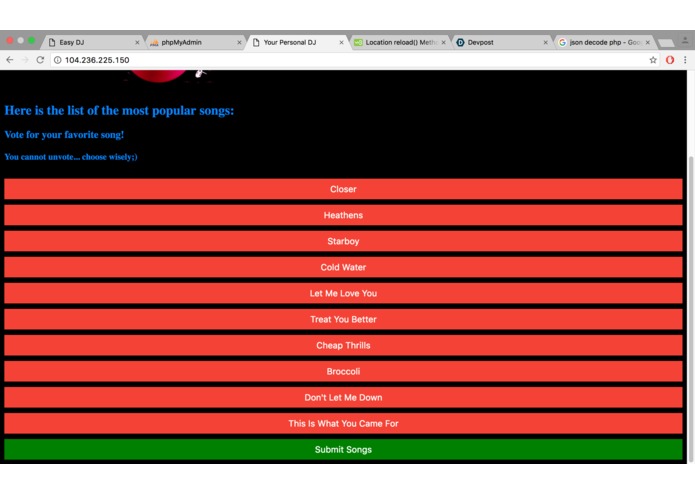
Task: Vote for Cheap Thrills
Action: (x=343, y=346)
